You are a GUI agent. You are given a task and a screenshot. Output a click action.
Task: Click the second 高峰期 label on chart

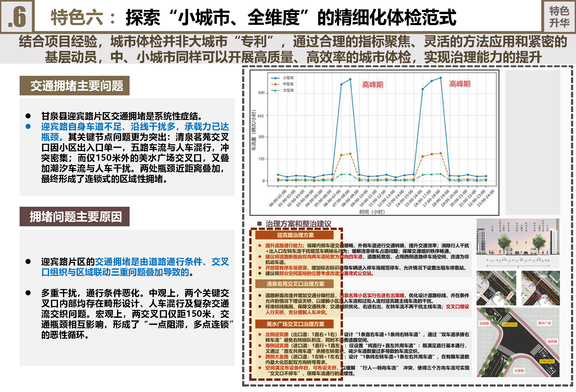click(x=460, y=84)
